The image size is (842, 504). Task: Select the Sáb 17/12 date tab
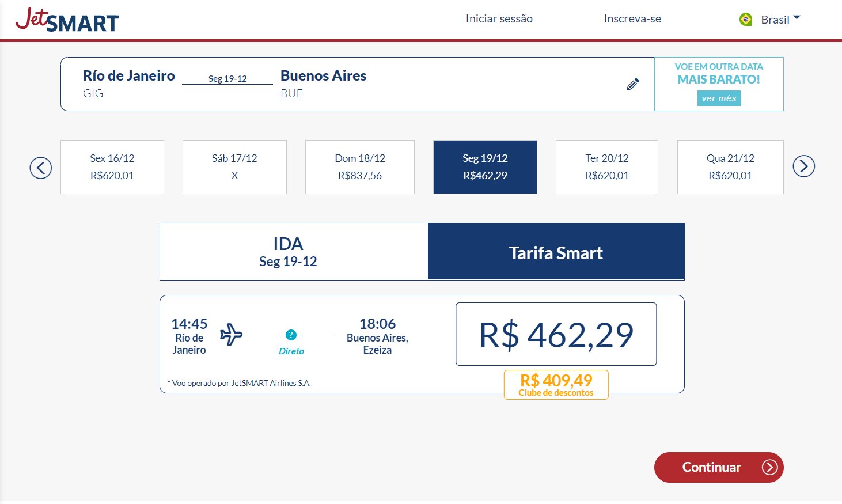[234, 167]
